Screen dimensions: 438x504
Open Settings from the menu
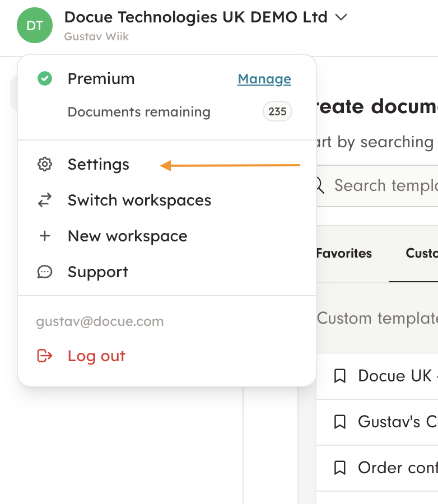99,165
